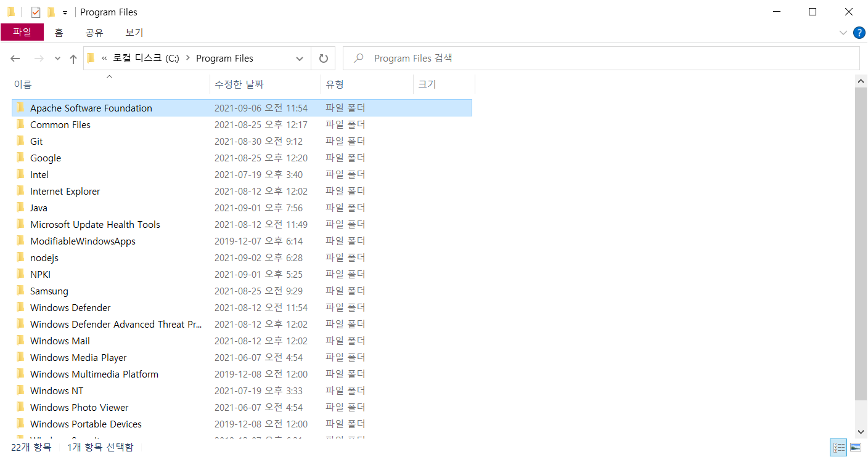This screenshot has height=457, width=868.
Task: Select the Intel folder icon
Action: click(x=20, y=174)
